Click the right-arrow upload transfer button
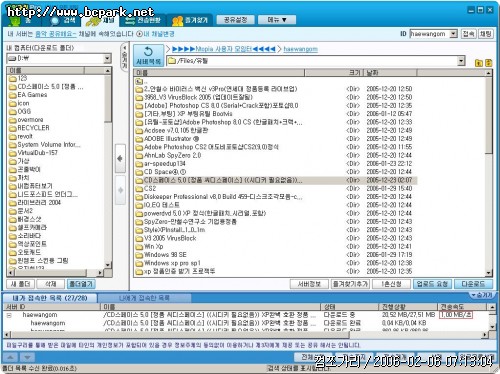Viewport: 500px width, 374px height. coord(120,190)
